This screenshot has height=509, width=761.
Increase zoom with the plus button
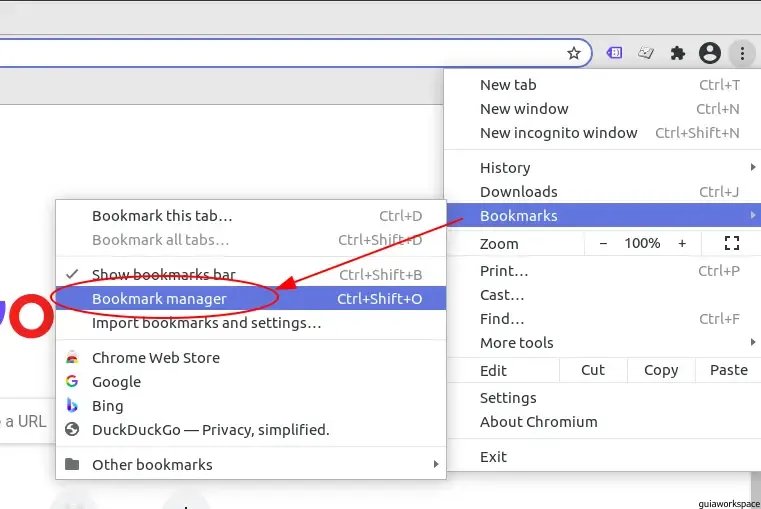tap(682, 243)
